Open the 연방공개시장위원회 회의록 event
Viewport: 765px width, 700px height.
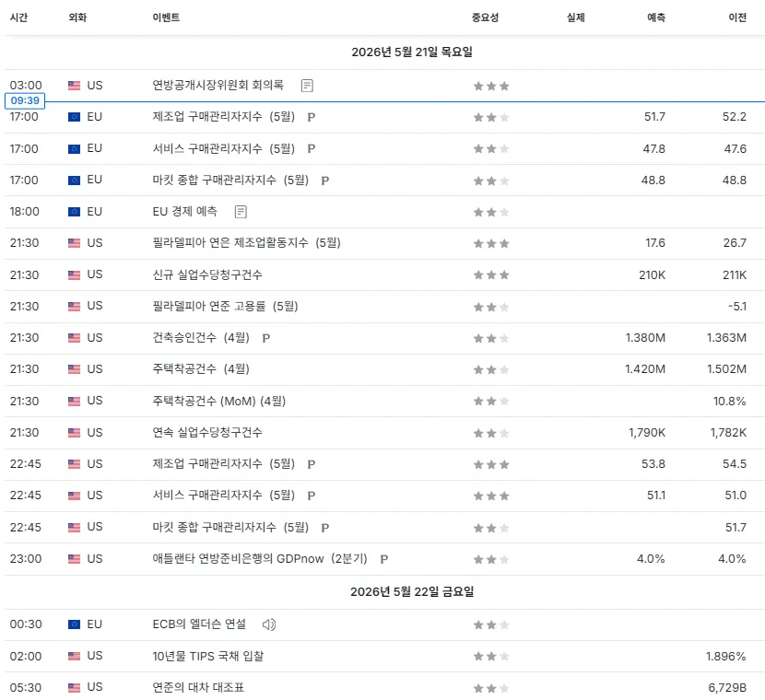(x=218, y=86)
